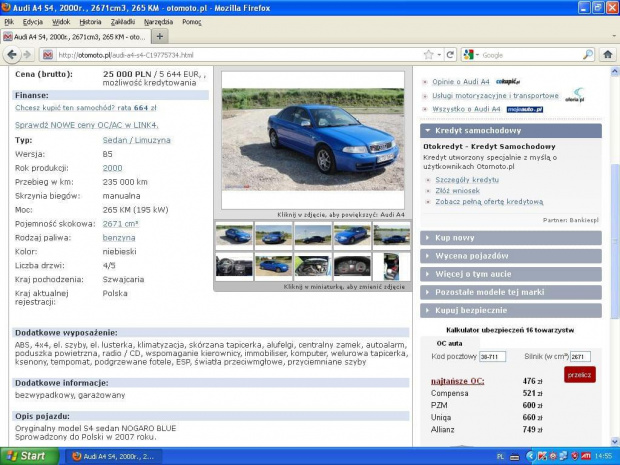
Task: Click the 2671 cm³ engine capacity link
Action: (x=121, y=224)
